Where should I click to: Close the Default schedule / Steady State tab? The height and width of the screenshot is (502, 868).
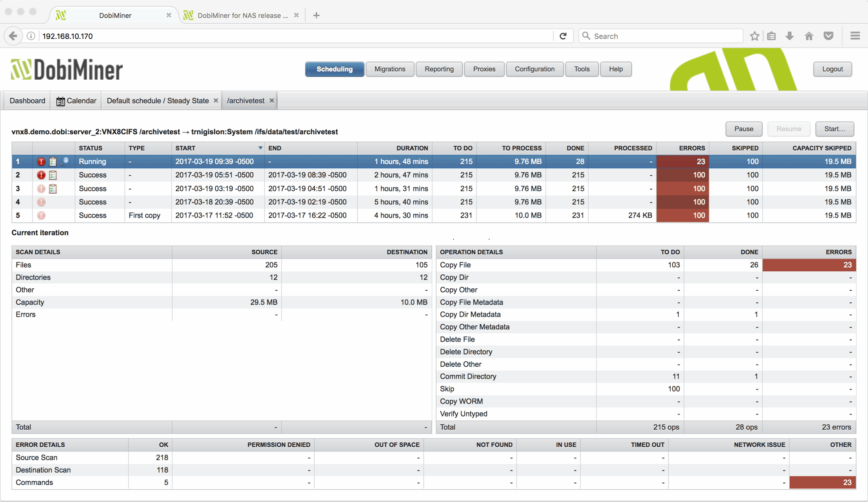tap(216, 101)
